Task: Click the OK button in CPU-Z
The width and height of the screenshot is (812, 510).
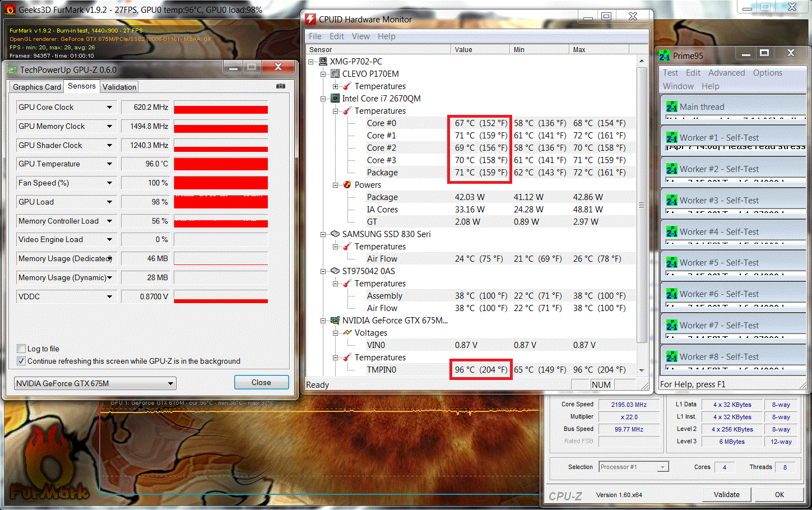Action: [779, 494]
